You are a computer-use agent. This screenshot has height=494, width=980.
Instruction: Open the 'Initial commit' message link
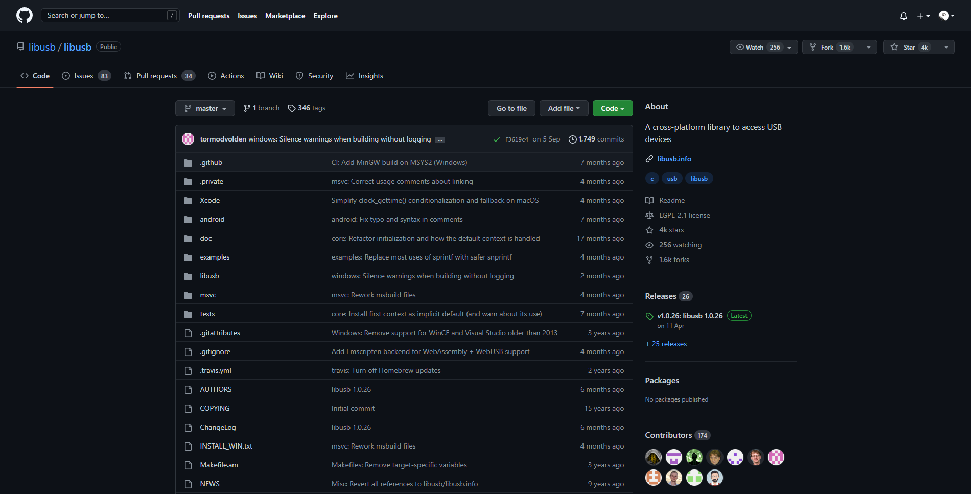[353, 409]
